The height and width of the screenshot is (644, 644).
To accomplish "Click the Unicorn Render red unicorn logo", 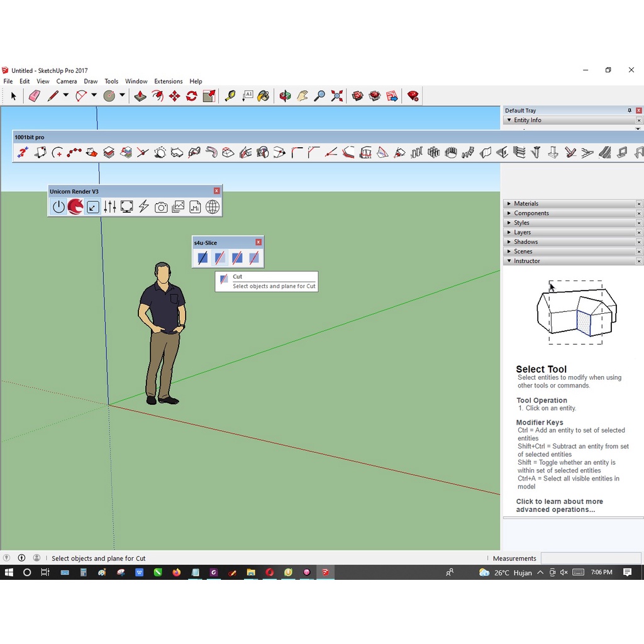I will (x=75, y=206).
